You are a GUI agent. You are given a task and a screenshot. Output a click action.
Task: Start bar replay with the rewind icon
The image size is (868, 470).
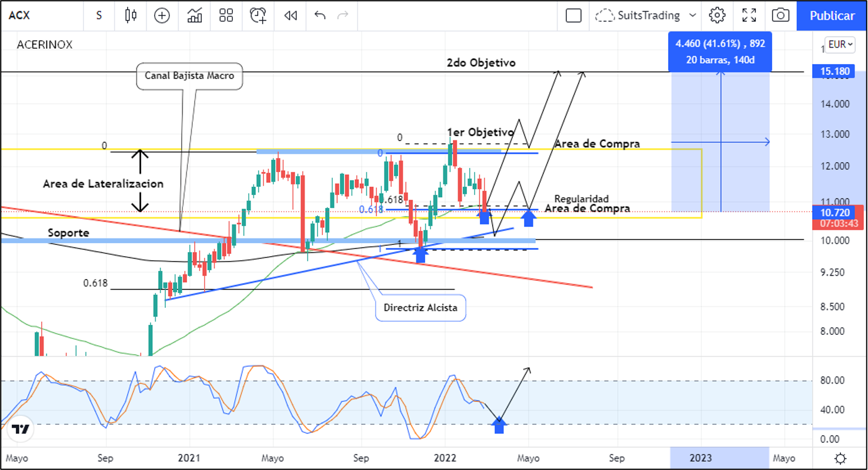(x=291, y=16)
